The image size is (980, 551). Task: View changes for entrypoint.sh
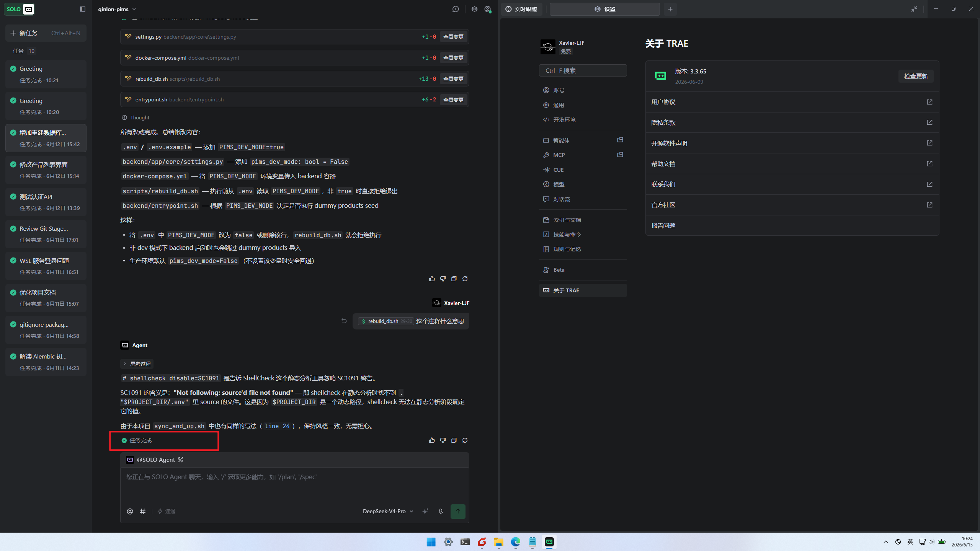coord(453,100)
